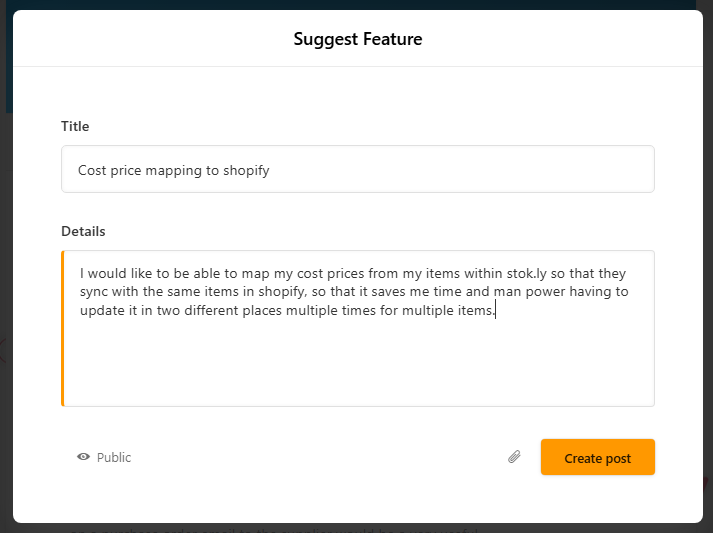The width and height of the screenshot is (713, 533).
Task: Click the Title field label
Action: [75, 126]
